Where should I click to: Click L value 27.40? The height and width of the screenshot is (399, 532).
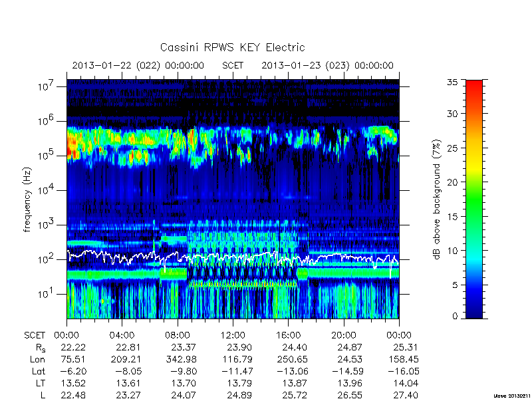tap(406, 395)
